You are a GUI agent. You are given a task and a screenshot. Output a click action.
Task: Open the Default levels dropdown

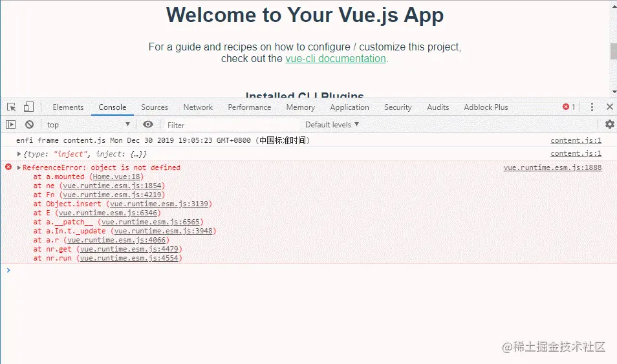coord(332,125)
